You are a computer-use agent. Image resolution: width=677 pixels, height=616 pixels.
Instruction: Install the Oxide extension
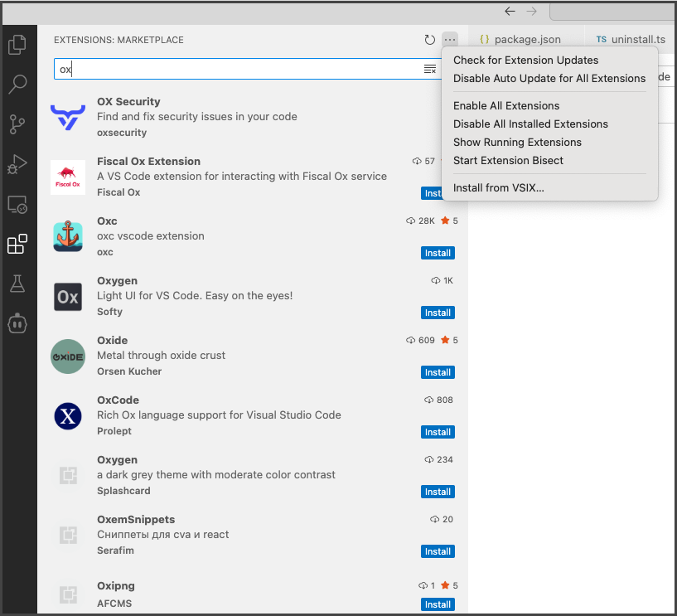(x=438, y=372)
